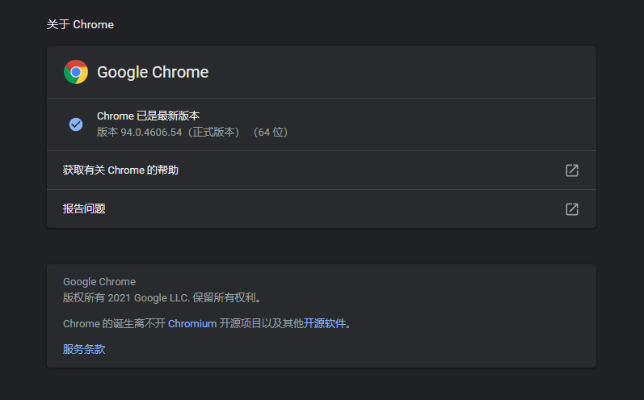Click the Google Chrome logo icon
The height and width of the screenshot is (400, 644).
click(x=76, y=72)
